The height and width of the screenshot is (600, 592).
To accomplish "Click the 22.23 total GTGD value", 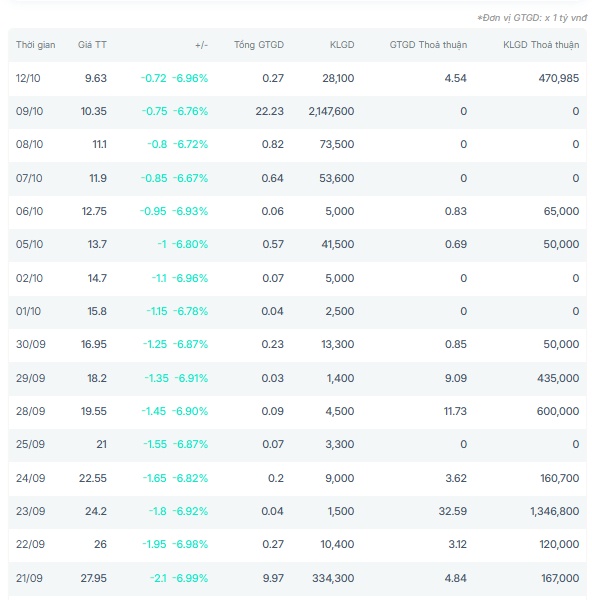I will pos(270,111).
